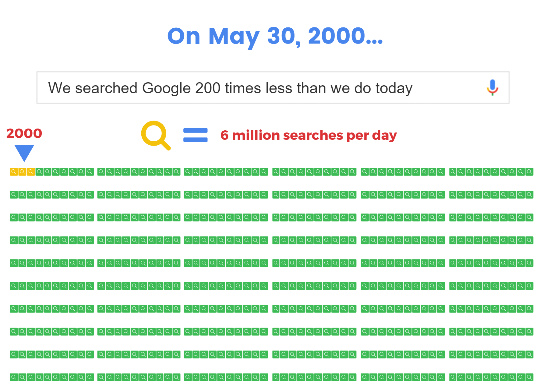Viewport: 547px width, 392px height.
Task: Click the blue equals sign
Action: (x=195, y=135)
